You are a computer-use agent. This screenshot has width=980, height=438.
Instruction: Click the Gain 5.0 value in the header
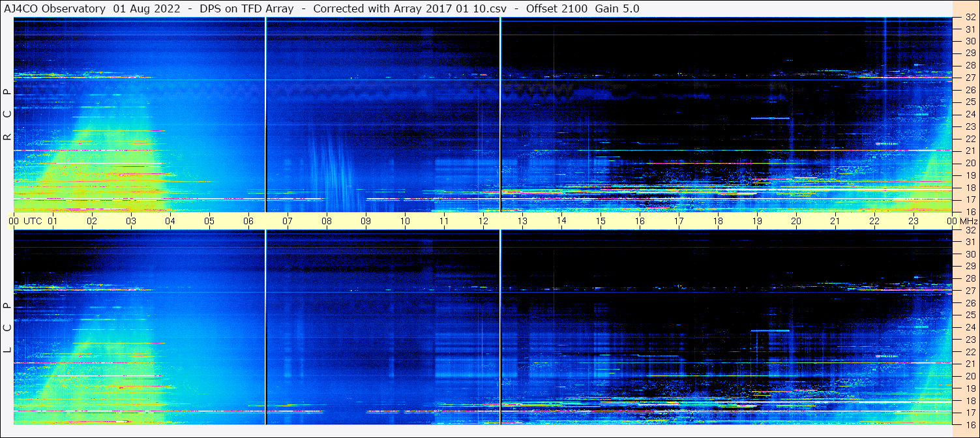click(617, 8)
